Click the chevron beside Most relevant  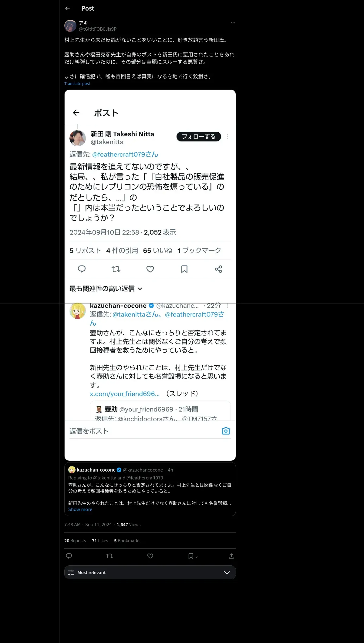227,573
